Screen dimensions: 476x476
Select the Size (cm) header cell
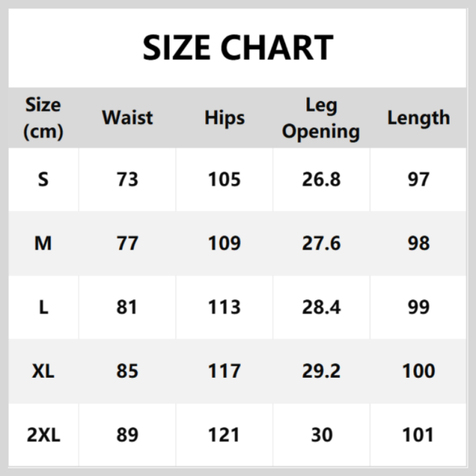[43, 118]
